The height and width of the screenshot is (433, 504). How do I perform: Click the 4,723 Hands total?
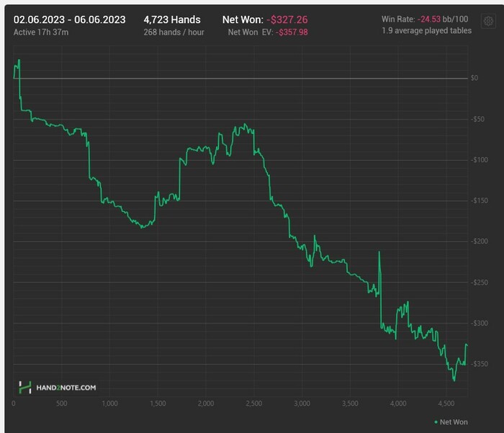pyautogui.click(x=172, y=19)
